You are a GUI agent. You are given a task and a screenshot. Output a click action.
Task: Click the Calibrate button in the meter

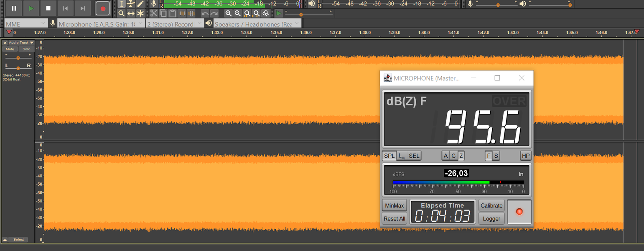(491, 205)
